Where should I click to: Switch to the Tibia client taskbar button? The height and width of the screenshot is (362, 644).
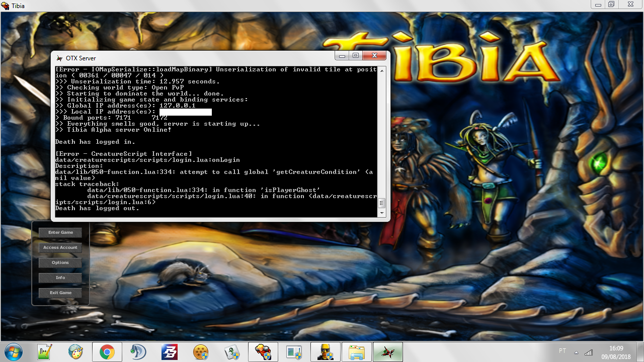pos(263,352)
